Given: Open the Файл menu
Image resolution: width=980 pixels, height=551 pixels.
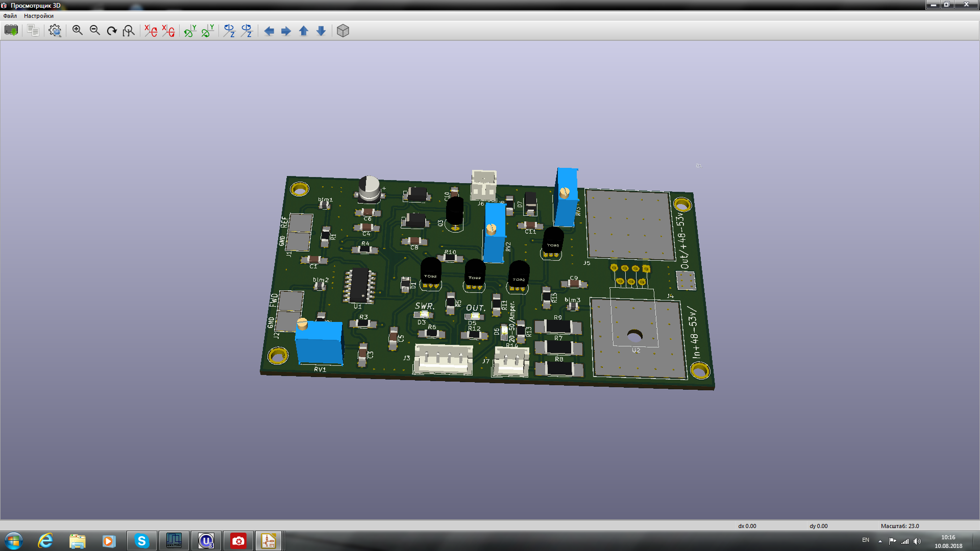Looking at the screenshot, I should pos(10,16).
